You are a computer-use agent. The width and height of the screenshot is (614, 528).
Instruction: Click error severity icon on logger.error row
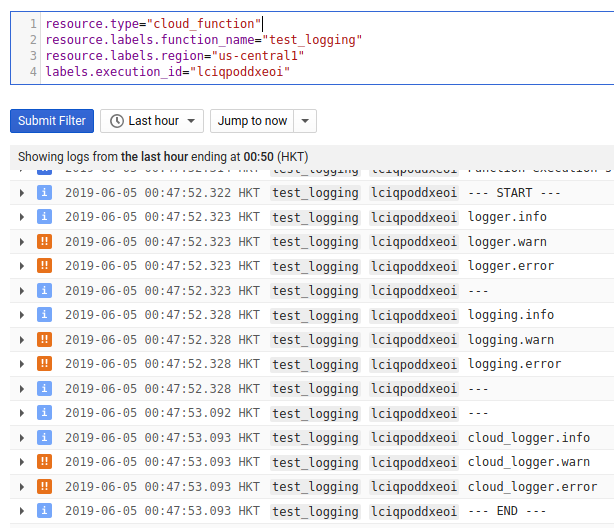click(x=44, y=266)
